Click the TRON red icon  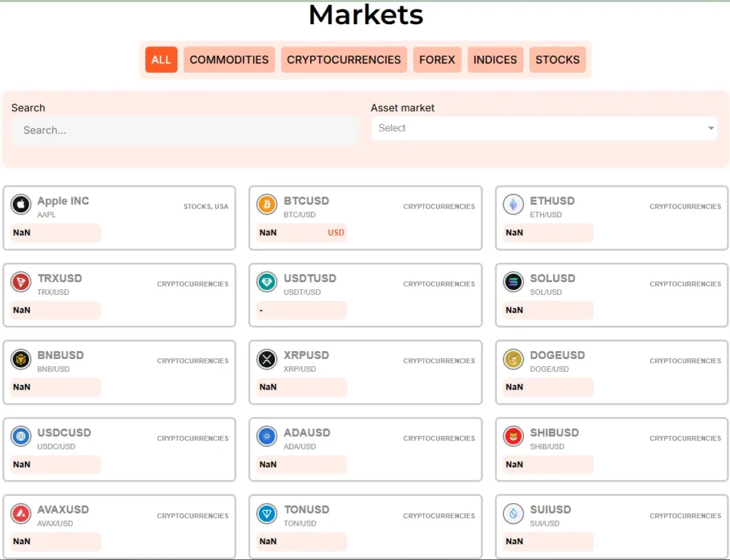coord(21,282)
